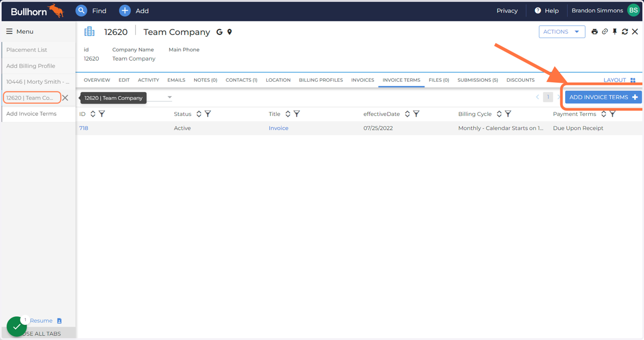Close the record with X icon

click(x=635, y=32)
